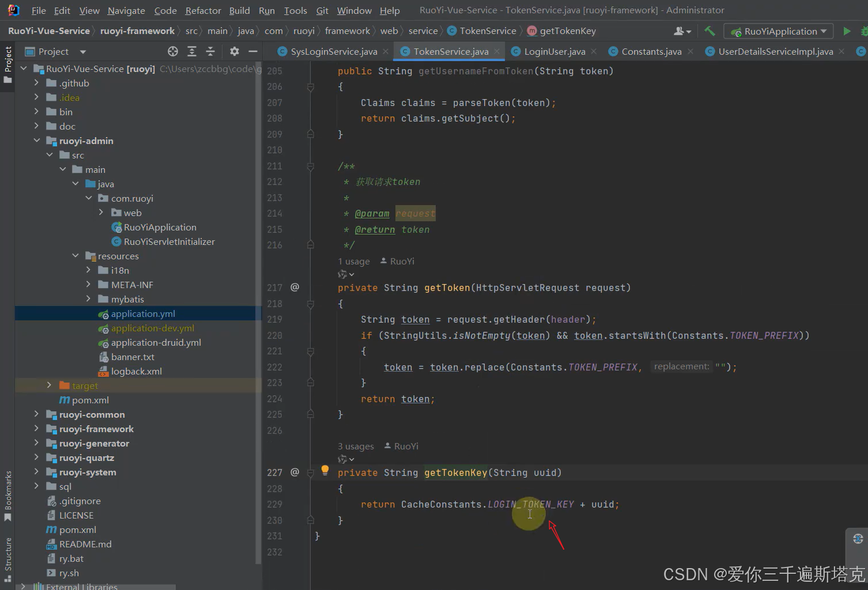Collapse the resources folder
Image resolution: width=868 pixels, height=590 pixels.
click(x=76, y=256)
